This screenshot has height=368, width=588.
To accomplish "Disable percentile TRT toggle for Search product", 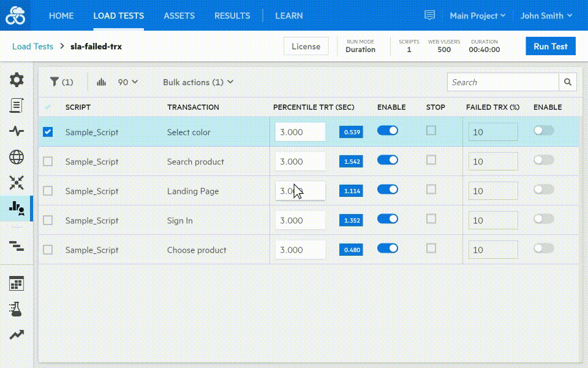I will (x=388, y=160).
